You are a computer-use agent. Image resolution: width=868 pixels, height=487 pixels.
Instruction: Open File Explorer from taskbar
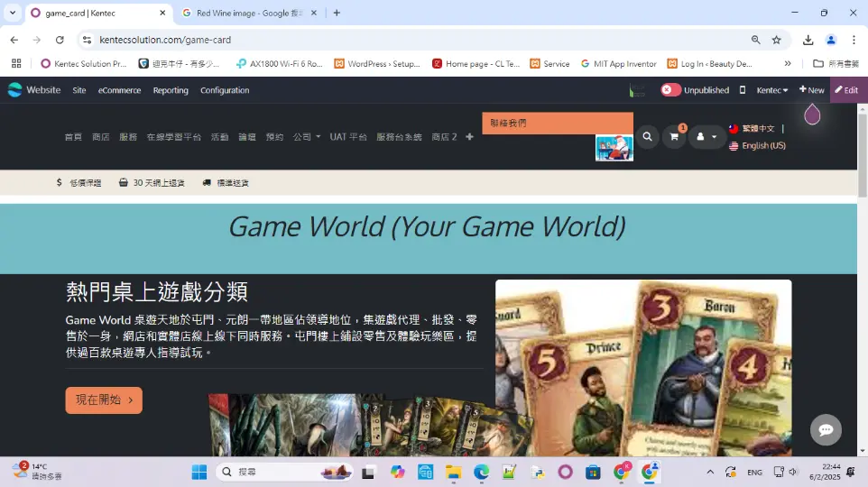tap(453, 472)
